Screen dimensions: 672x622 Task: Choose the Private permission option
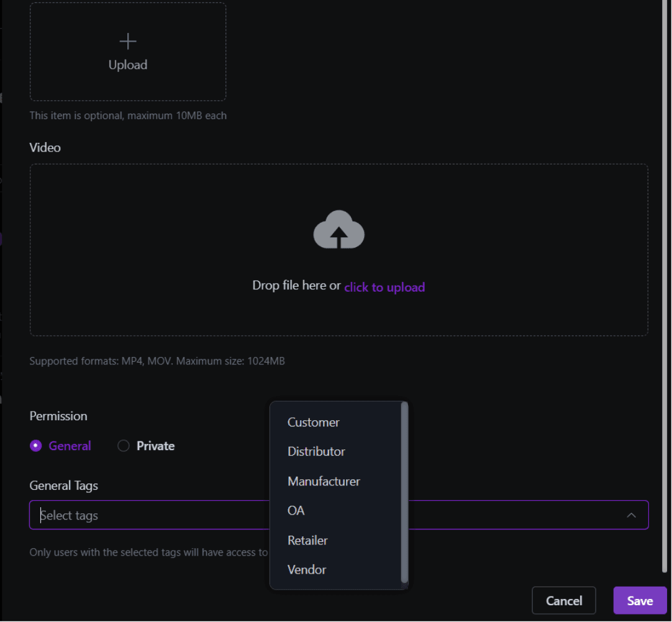point(124,446)
